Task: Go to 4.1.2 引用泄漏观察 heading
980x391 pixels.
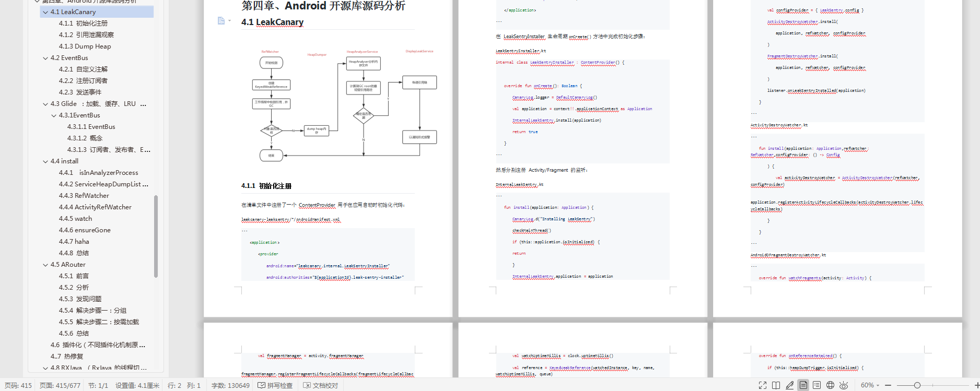Action: pyautogui.click(x=86, y=34)
